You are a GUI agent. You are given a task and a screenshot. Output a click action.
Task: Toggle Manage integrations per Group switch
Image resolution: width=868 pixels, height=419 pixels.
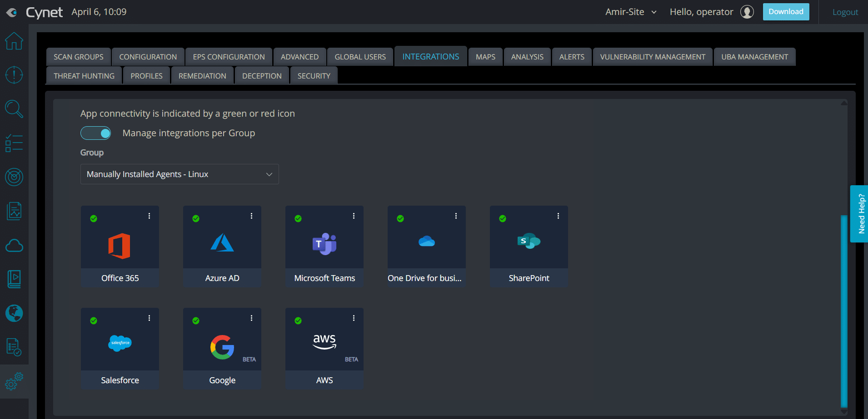click(x=95, y=133)
